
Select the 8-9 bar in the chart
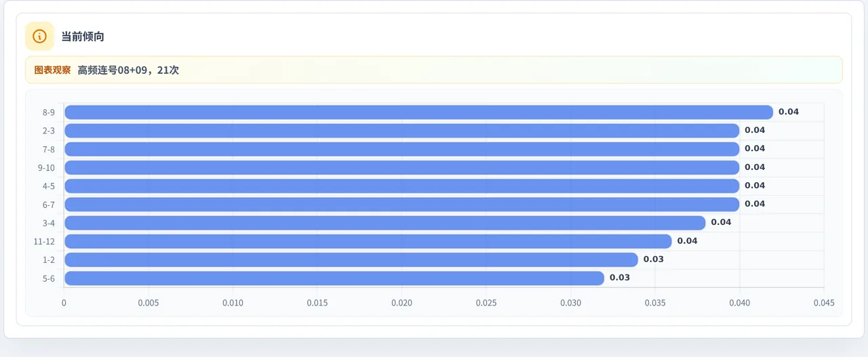point(418,112)
